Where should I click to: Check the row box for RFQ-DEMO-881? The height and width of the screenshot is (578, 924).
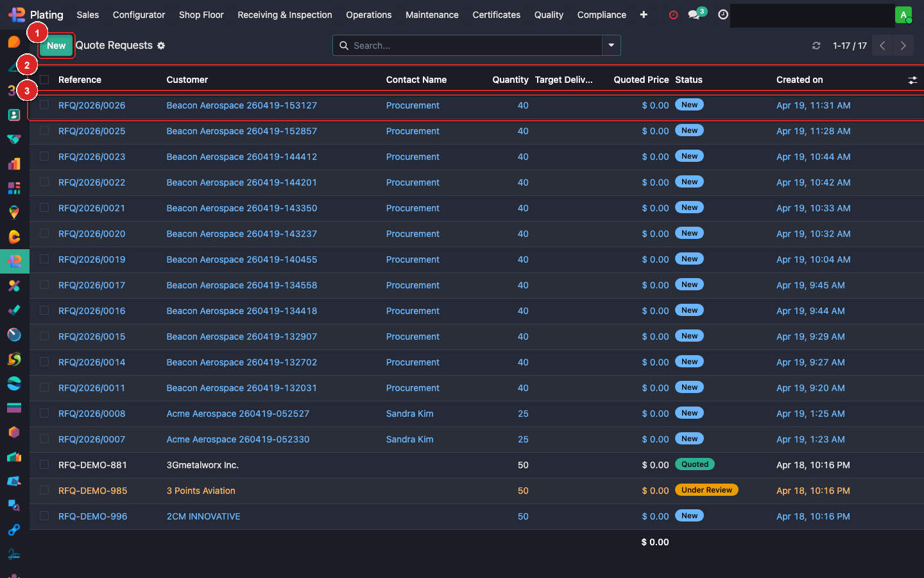coord(44,465)
